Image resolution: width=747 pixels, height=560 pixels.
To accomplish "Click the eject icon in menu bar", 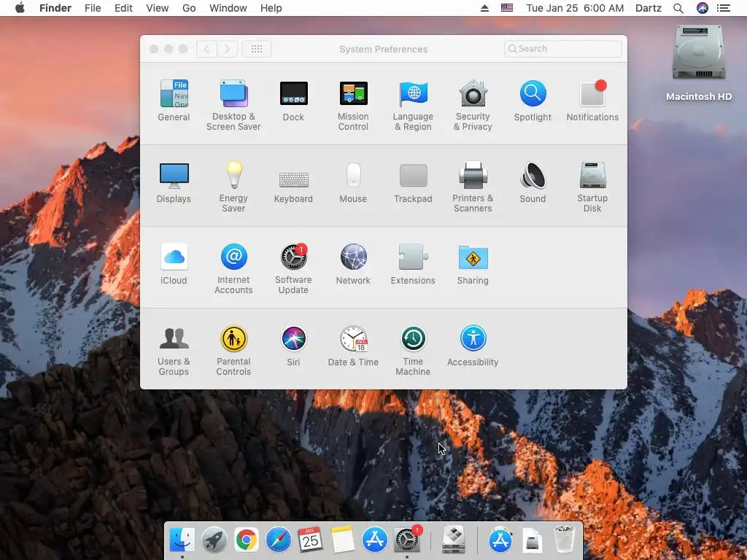I will point(484,8).
